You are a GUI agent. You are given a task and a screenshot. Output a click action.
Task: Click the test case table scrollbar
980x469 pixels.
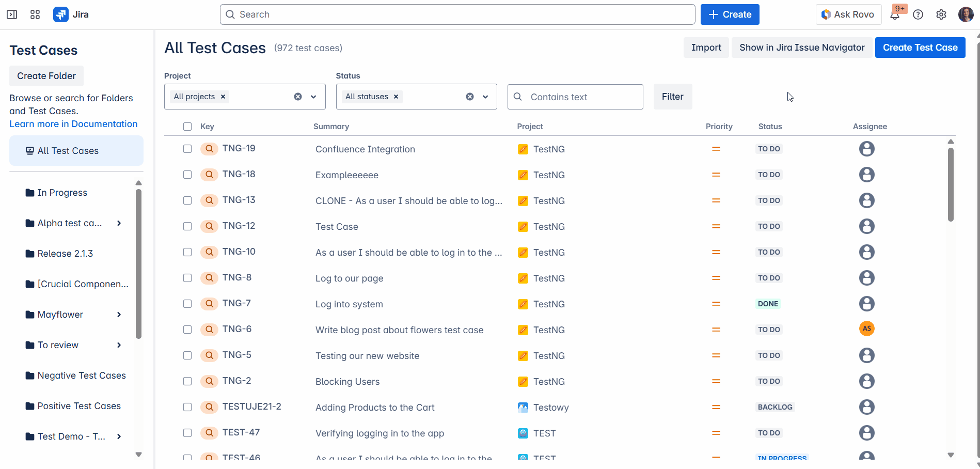click(x=951, y=185)
